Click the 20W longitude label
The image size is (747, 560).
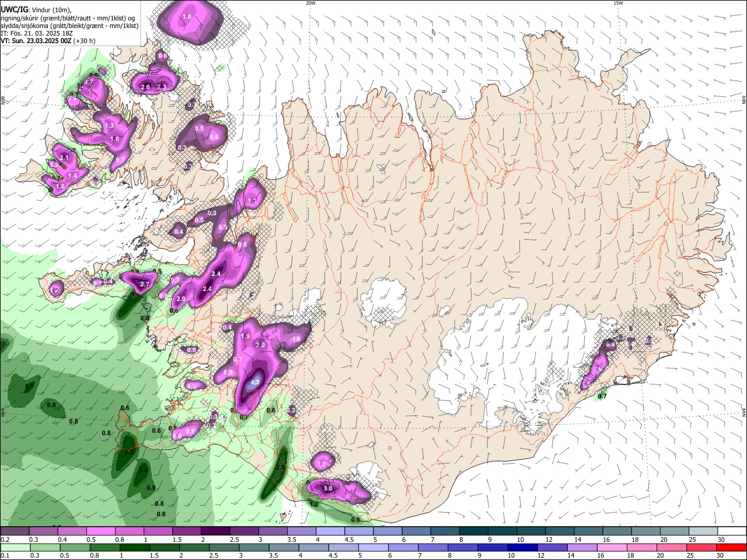point(310,3)
